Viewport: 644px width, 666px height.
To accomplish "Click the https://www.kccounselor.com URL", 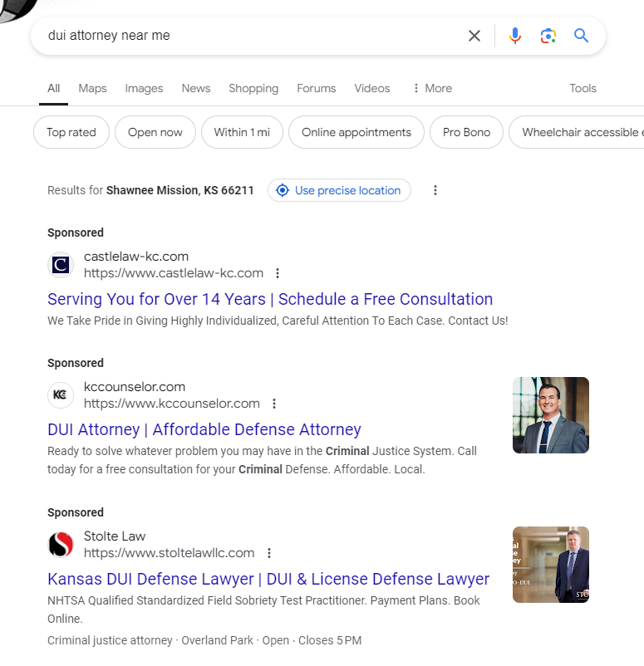I will [x=172, y=404].
